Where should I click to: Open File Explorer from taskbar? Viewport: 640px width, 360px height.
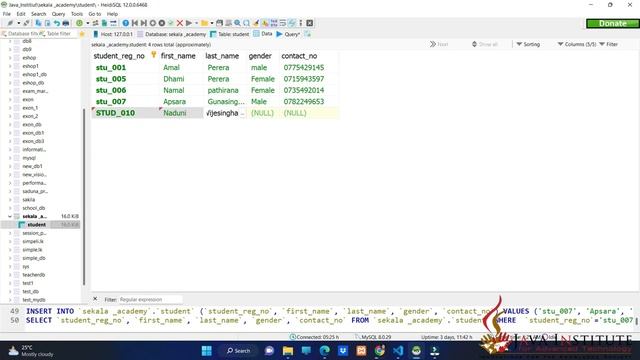[x=288, y=351]
